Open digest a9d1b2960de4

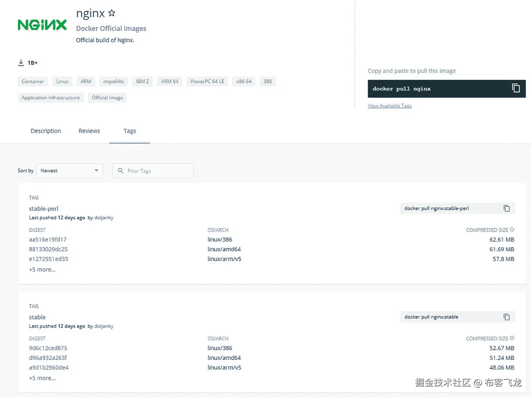pos(49,368)
